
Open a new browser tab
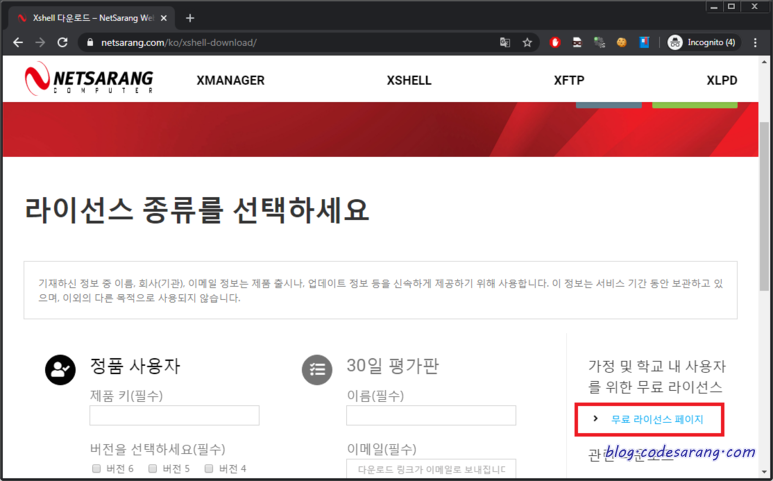pos(190,18)
